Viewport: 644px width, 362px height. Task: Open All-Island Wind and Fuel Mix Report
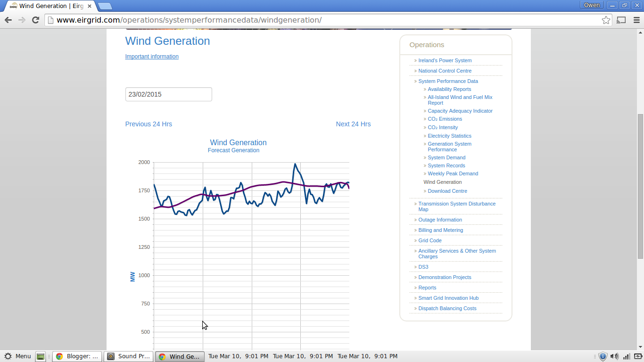tap(460, 100)
